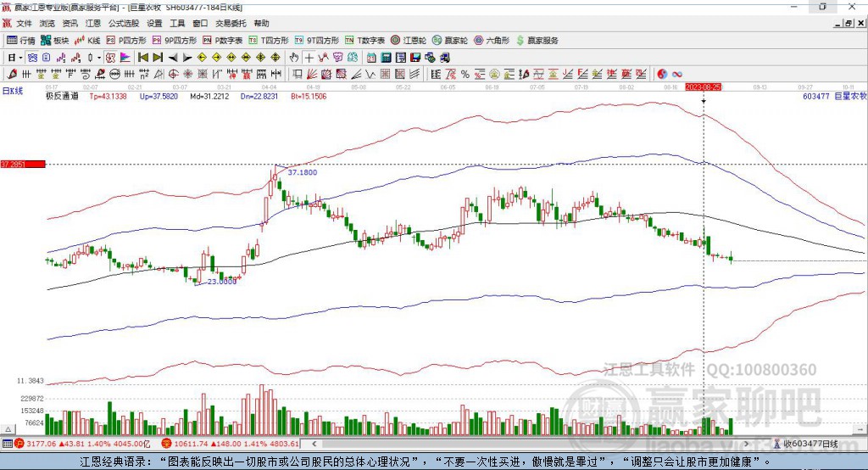Open the 浏览 menu

(47, 23)
